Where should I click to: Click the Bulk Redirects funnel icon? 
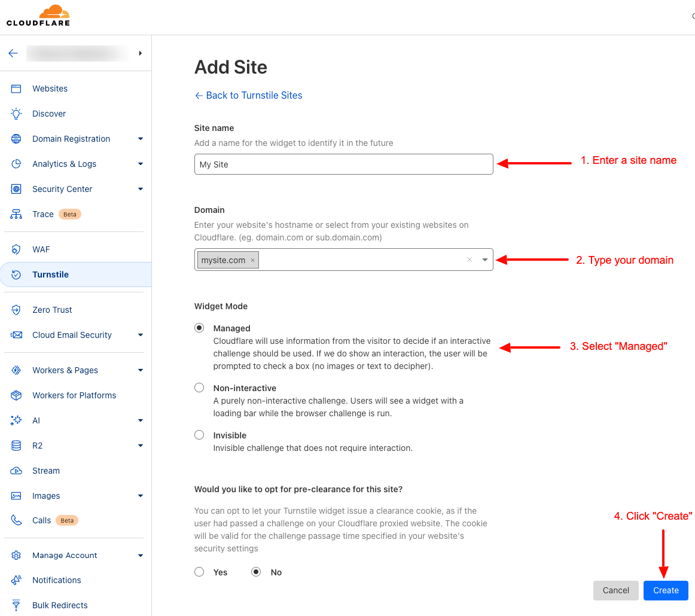[16, 605]
